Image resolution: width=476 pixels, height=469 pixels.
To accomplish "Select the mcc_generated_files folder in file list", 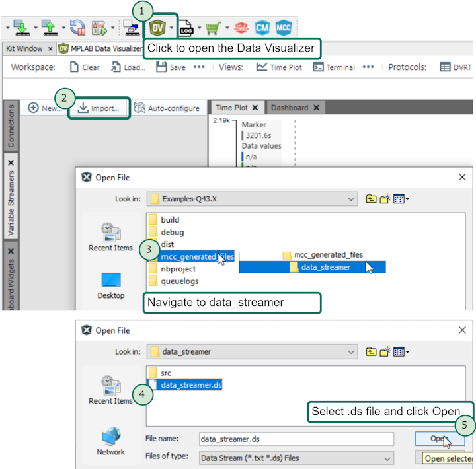I will point(191,257).
